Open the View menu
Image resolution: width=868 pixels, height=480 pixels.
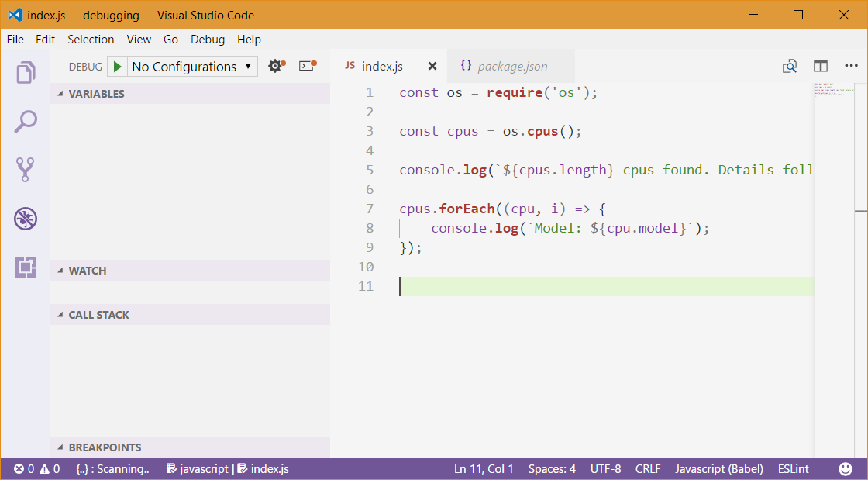tap(139, 40)
